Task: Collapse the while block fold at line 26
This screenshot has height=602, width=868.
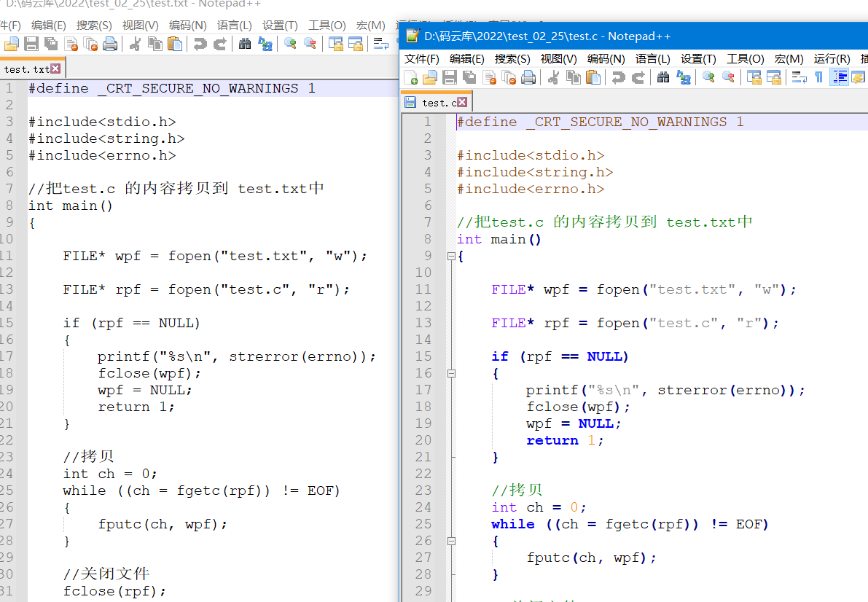Action: 451,541
